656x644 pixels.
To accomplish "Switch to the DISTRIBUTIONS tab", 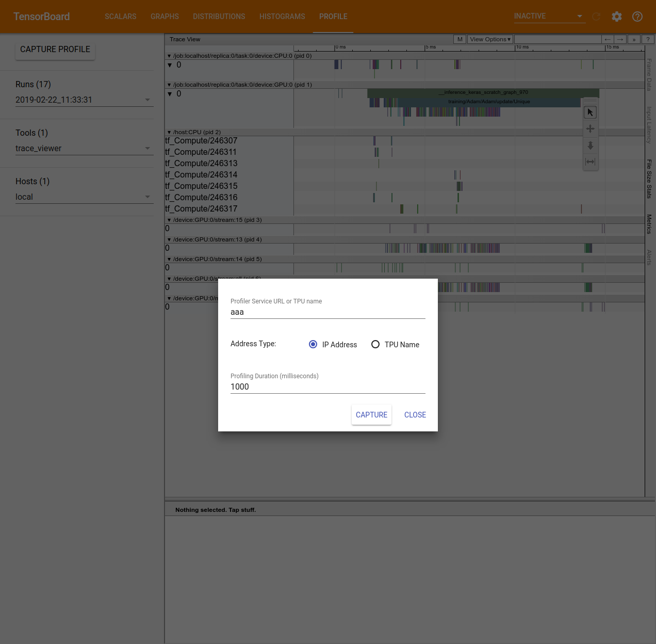I will click(x=219, y=17).
